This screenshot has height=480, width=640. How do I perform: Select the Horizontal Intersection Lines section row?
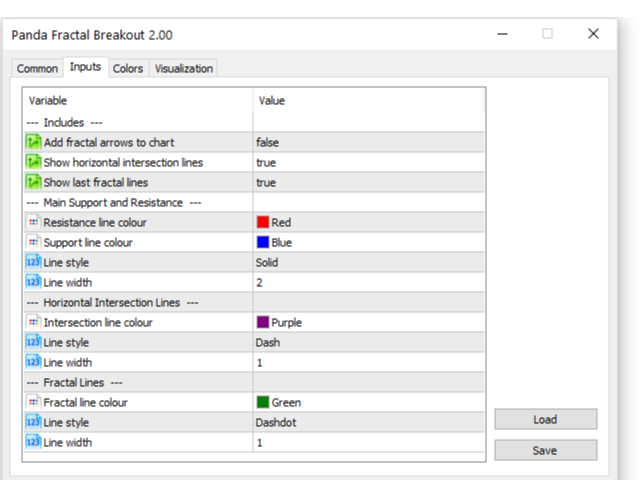254,302
